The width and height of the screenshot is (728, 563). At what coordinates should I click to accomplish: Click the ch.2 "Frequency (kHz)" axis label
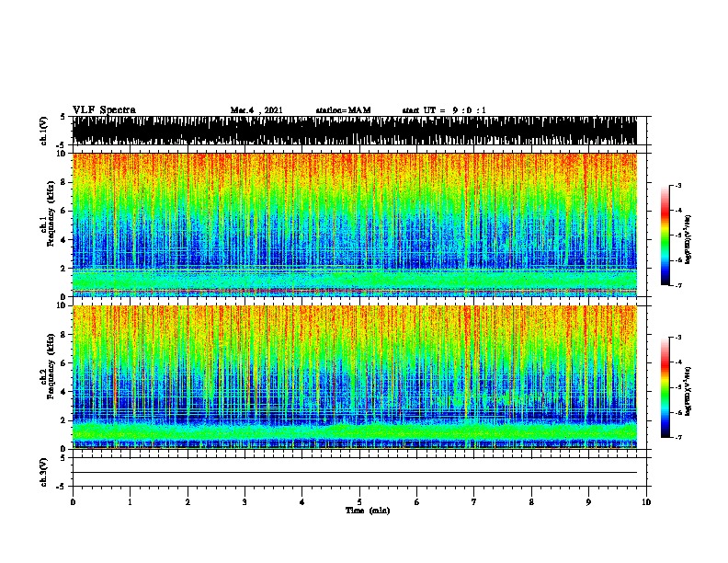pos(51,365)
